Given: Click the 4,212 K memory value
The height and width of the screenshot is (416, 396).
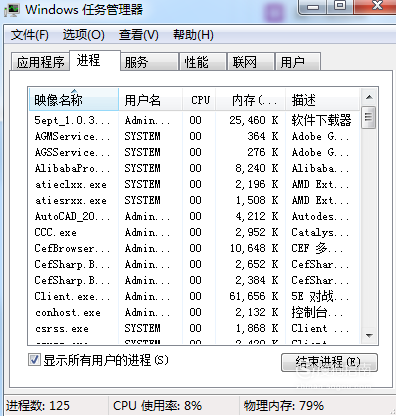Looking at the screenshot, I should [257, 216].
